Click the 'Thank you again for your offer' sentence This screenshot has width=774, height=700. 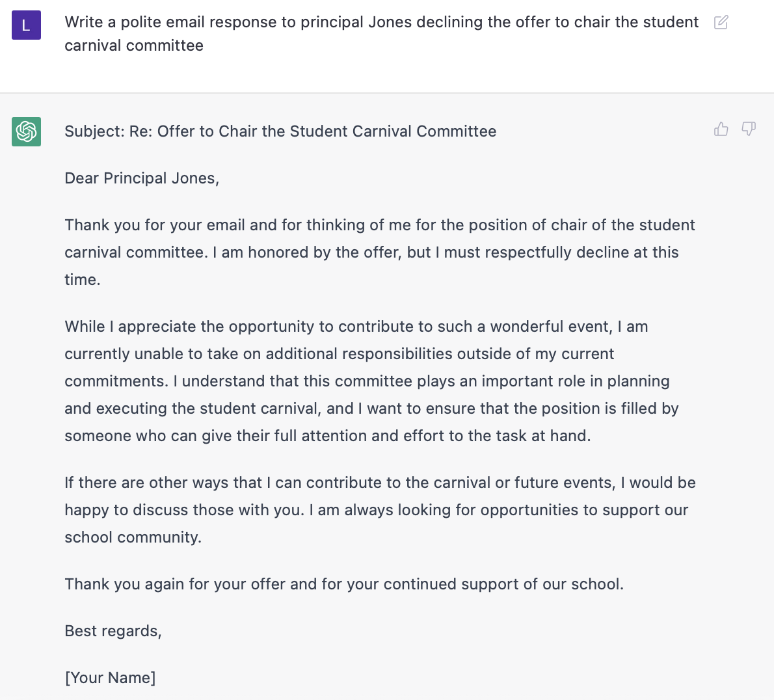tap(343, 584)
